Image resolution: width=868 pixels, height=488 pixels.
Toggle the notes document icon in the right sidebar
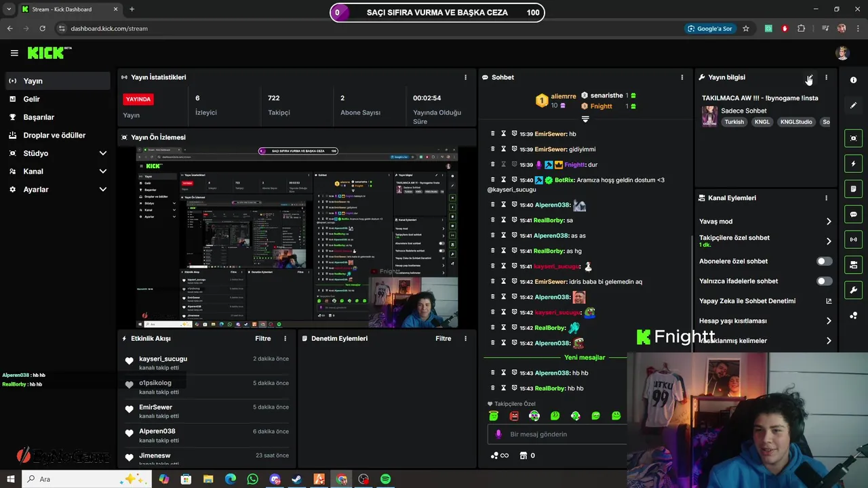click(853, 188)
